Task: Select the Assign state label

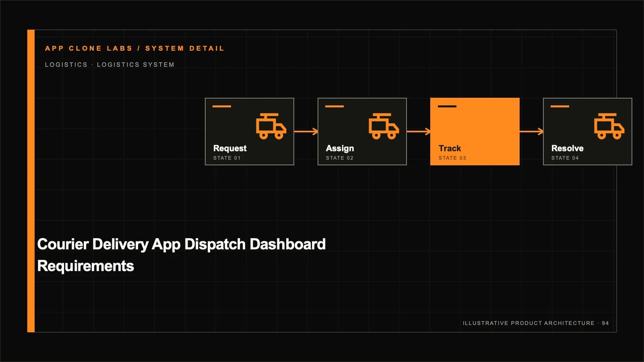Action: tap(340, 148)
